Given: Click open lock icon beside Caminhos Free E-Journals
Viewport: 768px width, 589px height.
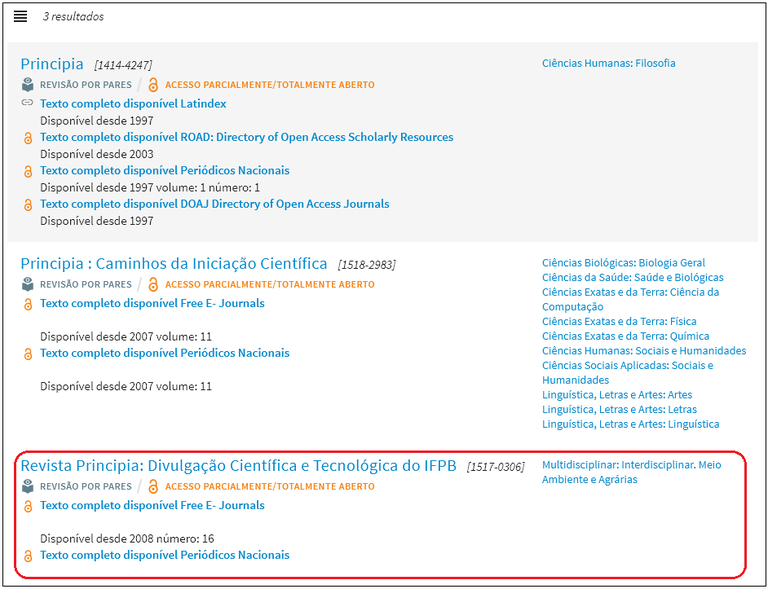Looking at the screenshot, I should tap(28, 304).
